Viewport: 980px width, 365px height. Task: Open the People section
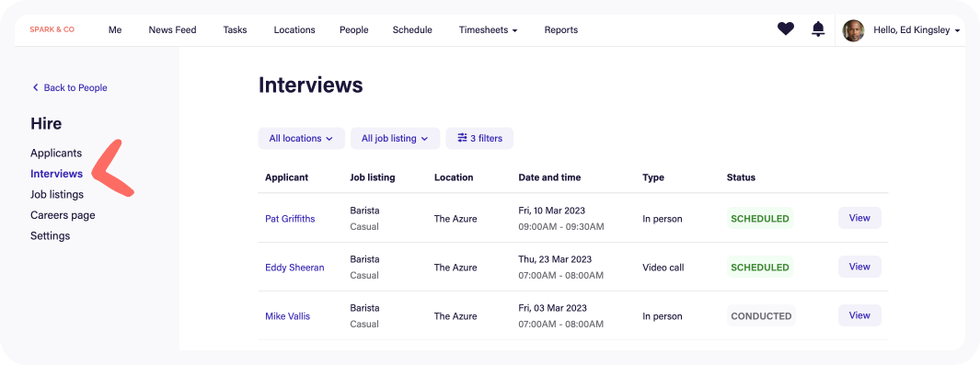tap(353, 30)
